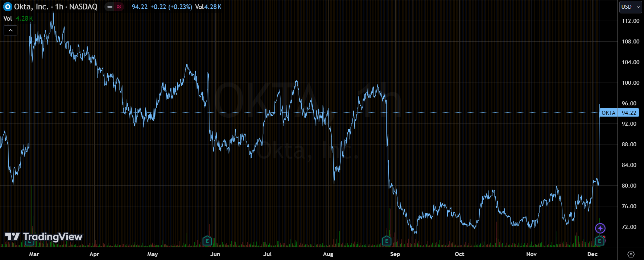Click the purple star event marker icon

coord(600,228)
